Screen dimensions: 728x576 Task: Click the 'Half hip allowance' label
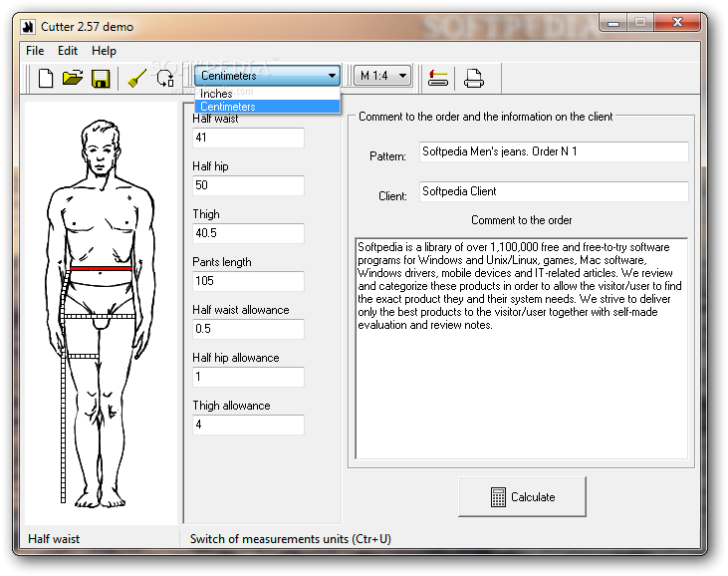(236, 358)
